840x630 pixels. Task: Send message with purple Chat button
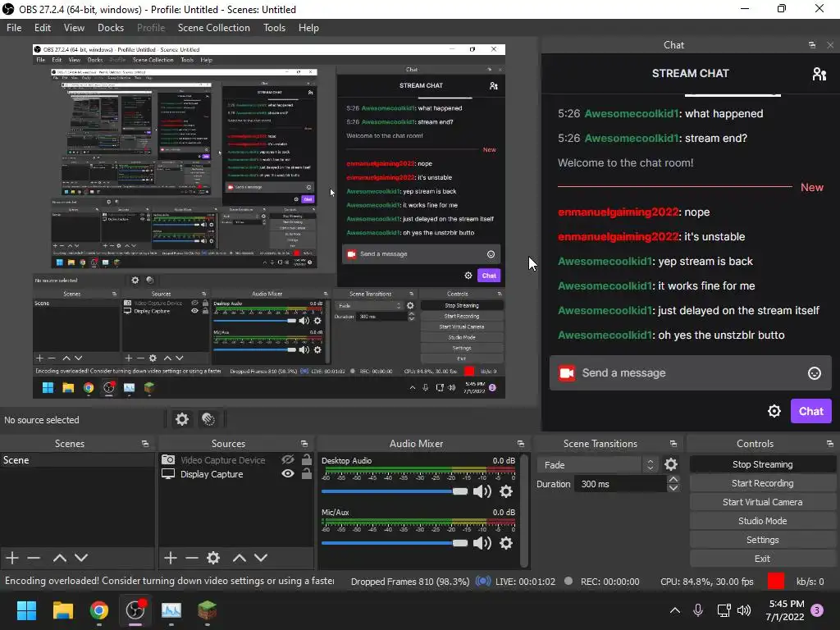[811, 411]
